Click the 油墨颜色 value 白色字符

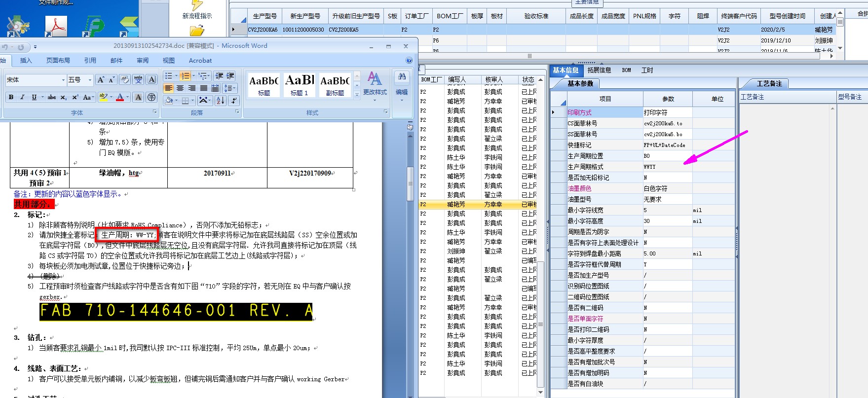668,188
